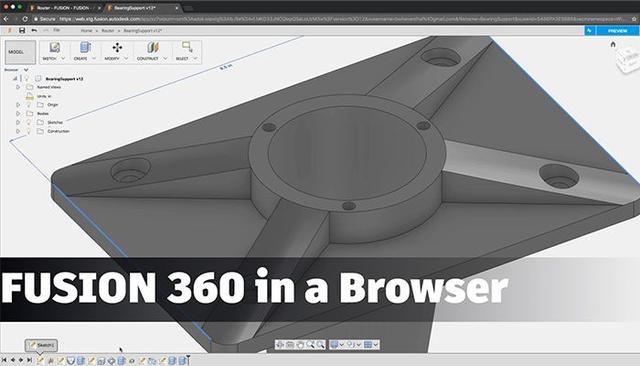Click the Fusion logo icon beside Save
640x366 pixels.
(x=10, y=31)
